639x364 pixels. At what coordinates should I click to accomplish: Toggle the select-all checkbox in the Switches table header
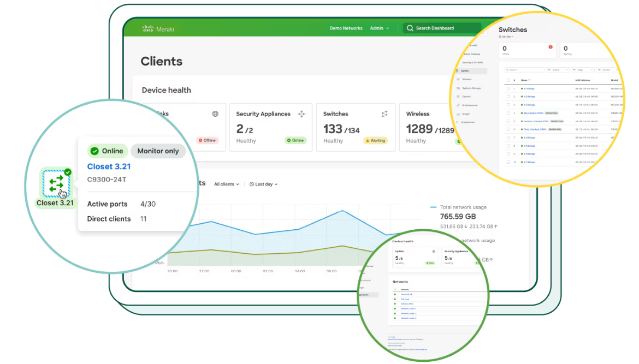508,80
